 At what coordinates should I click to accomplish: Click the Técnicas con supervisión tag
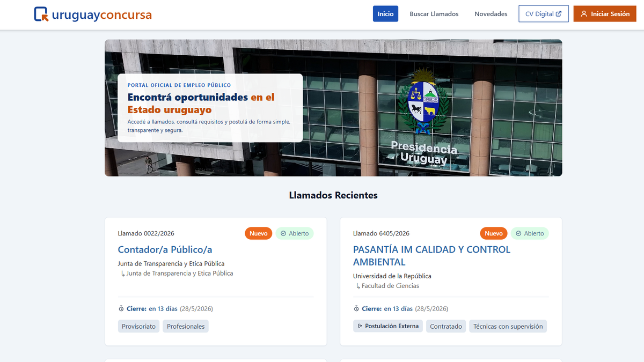[x=508, y=326]
